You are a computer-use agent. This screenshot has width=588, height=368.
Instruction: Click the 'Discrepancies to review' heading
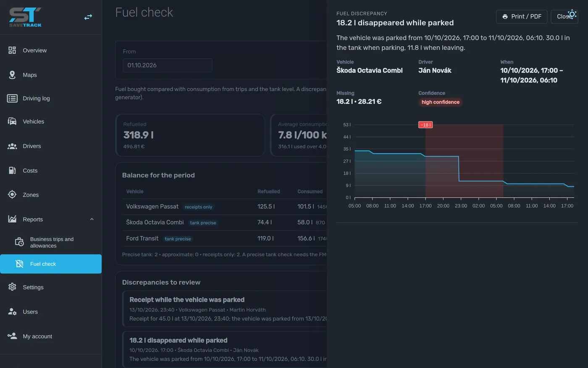(161, 283)
